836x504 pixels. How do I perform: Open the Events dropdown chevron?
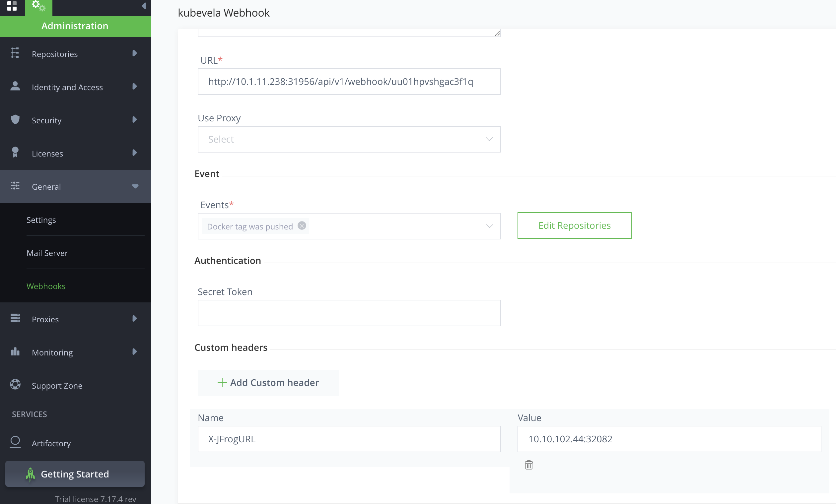pos(489,226)
